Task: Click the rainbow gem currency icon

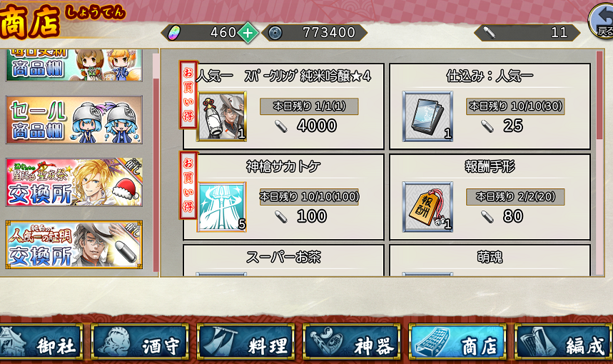Action: pos(174,34)
